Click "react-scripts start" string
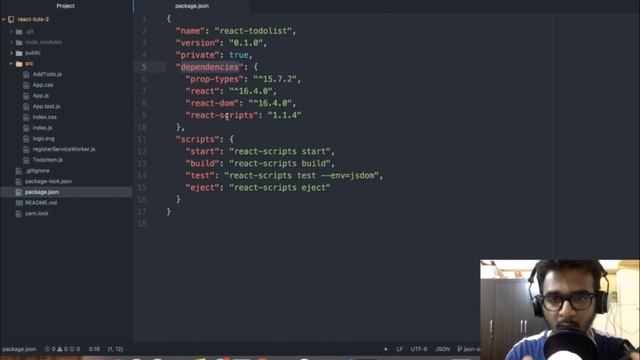Viewport: 640px width, 360px height. click(280, 151)
